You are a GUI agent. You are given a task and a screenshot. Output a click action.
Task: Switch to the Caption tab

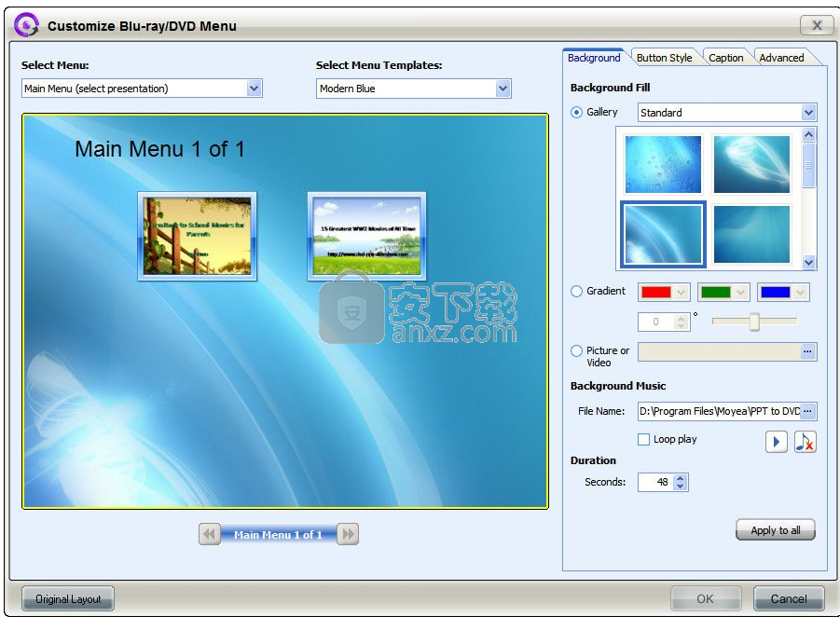click(726, 58)
